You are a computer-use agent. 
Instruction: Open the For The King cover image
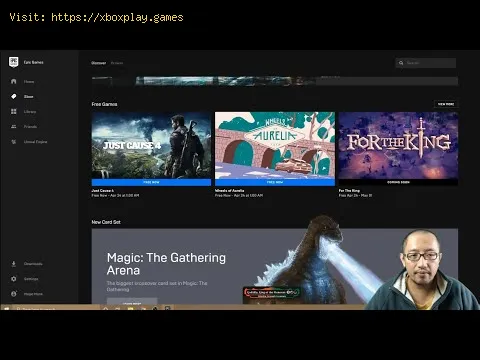pyautogui.click(x=398, y=145)
